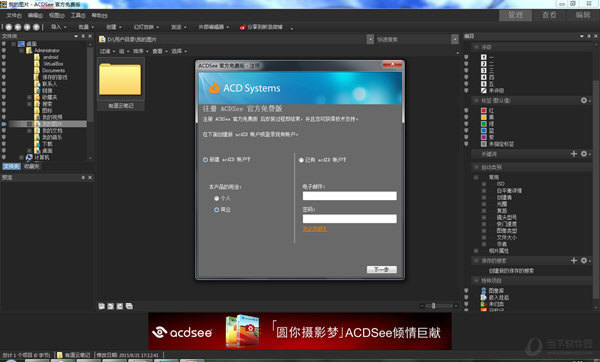Select 计算机 (Computer) in the folder tree
This screenshot has height=362, width=600.
42,157
